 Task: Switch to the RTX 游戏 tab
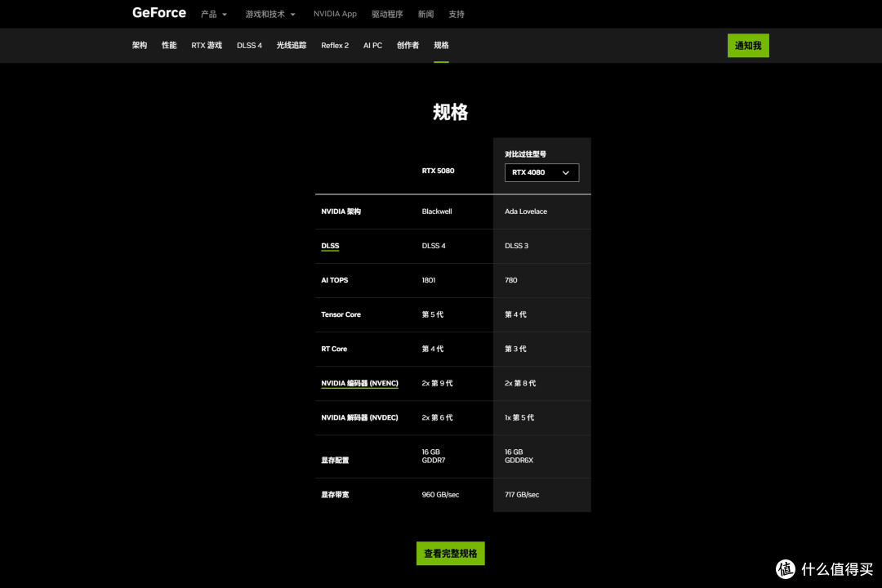pyautogui.click(x=207, y=45)
